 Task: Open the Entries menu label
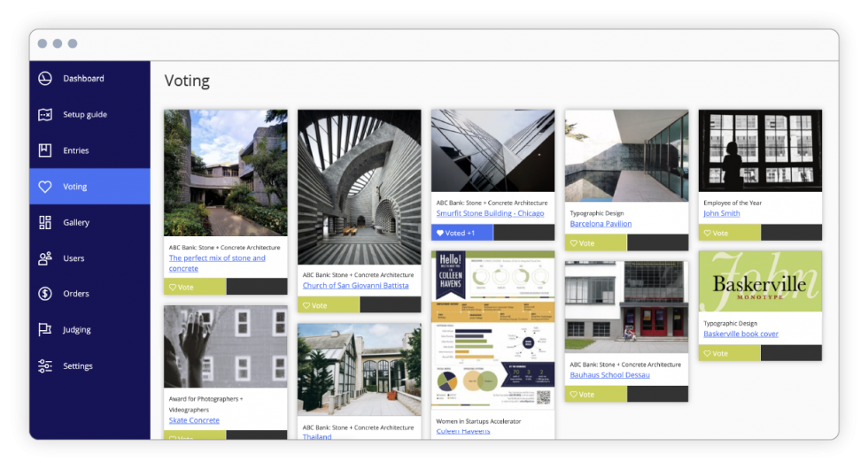coord(76,150)
